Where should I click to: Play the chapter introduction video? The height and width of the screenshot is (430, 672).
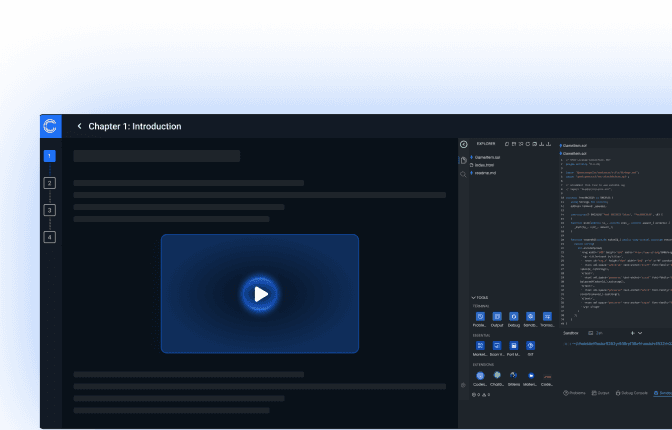(x=260, y=293)
